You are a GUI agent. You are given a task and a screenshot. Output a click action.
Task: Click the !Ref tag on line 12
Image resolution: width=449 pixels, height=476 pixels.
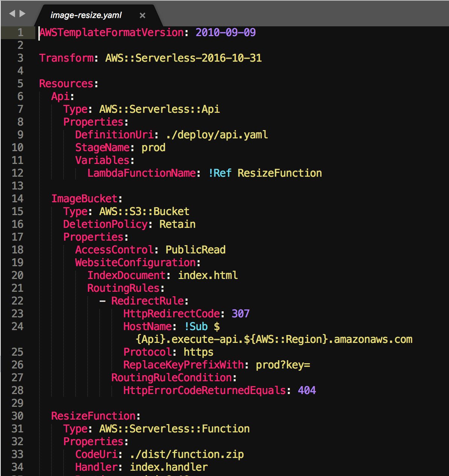[x=220, y=173]
